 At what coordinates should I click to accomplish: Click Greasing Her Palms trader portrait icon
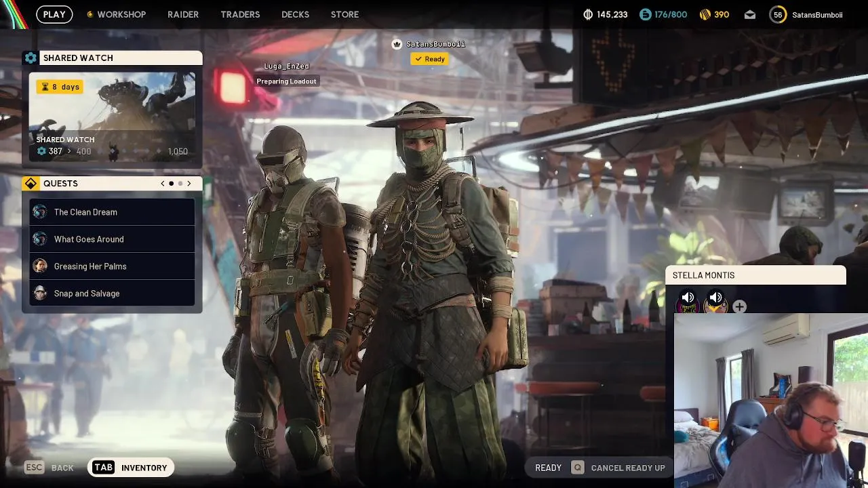40,266
